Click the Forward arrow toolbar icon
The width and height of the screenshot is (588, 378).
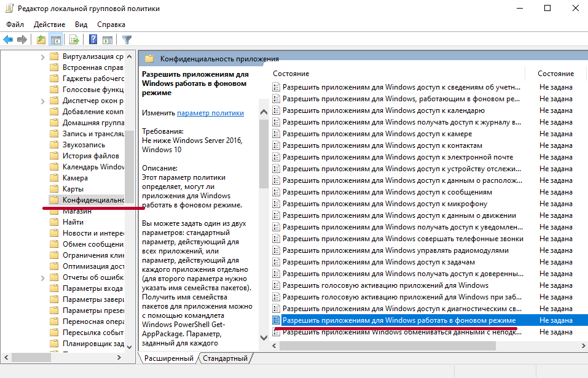click(x=22, y=39)
